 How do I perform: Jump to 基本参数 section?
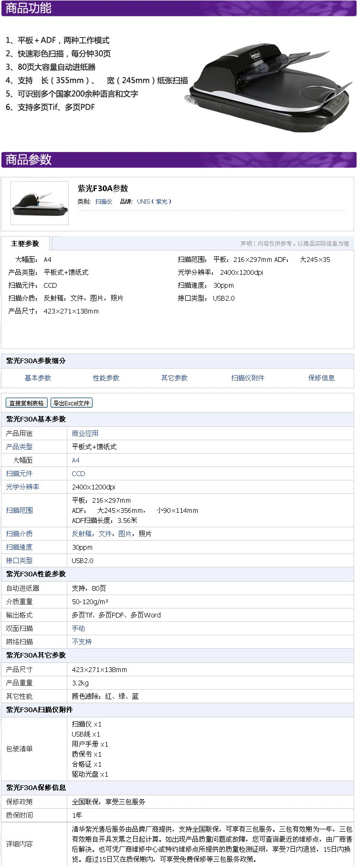tap(38, 378)
